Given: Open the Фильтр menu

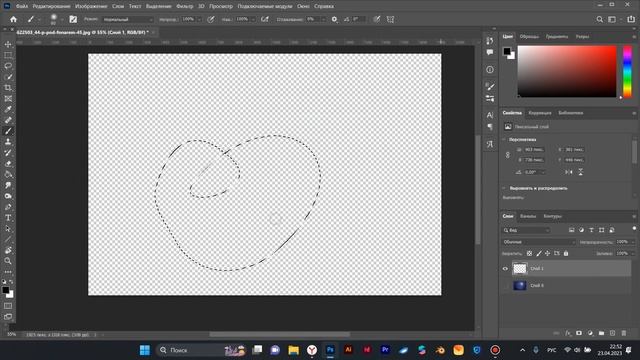Looking at the screenshot, I should tap(185, 6).
